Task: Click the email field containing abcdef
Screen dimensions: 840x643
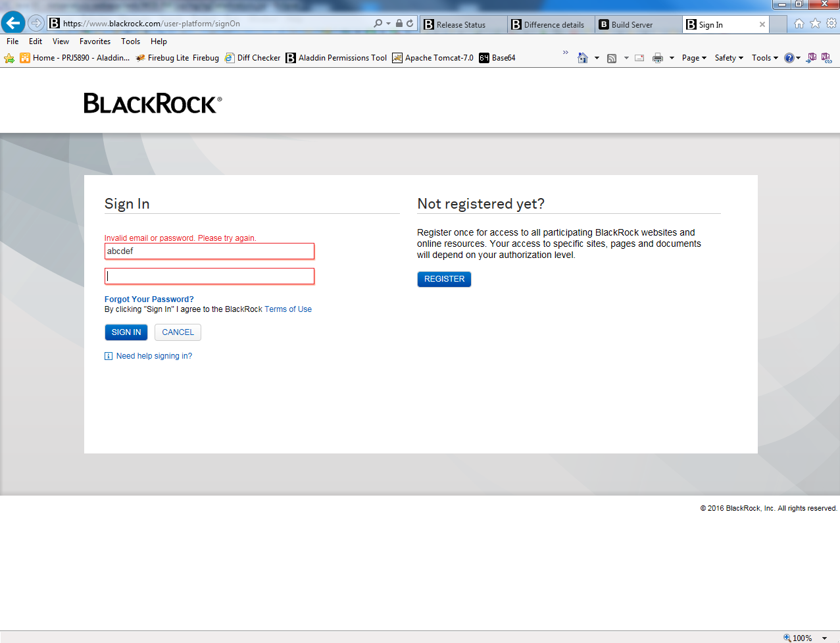Action: (x=210, y=251)
